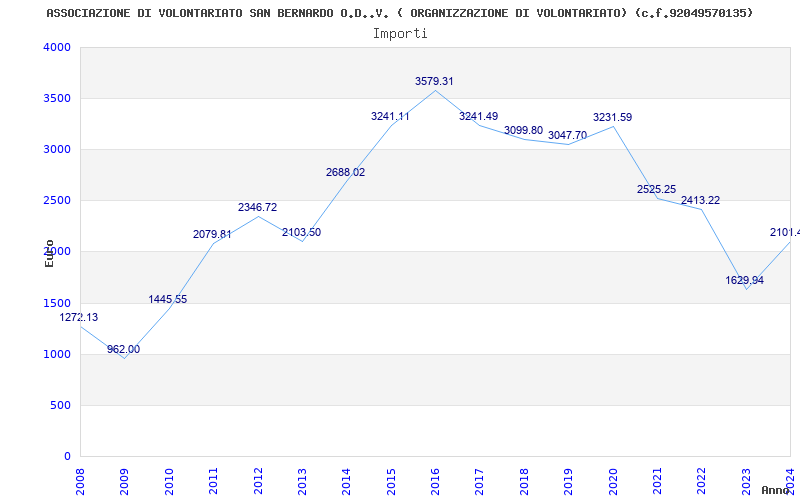Select the data label 1445.55
The height and width of the screenshot is (500, 800).
coord(168,299)
